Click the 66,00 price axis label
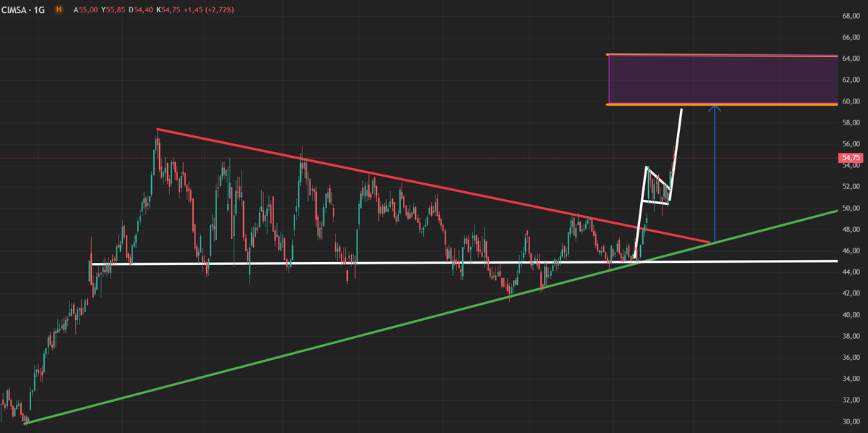 pyautogui.click(x=850, y=37)
